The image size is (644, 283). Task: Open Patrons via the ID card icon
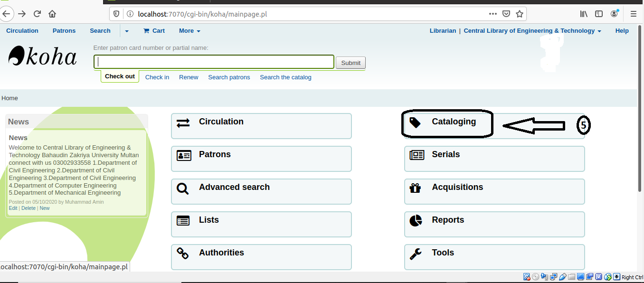[182, 155]
